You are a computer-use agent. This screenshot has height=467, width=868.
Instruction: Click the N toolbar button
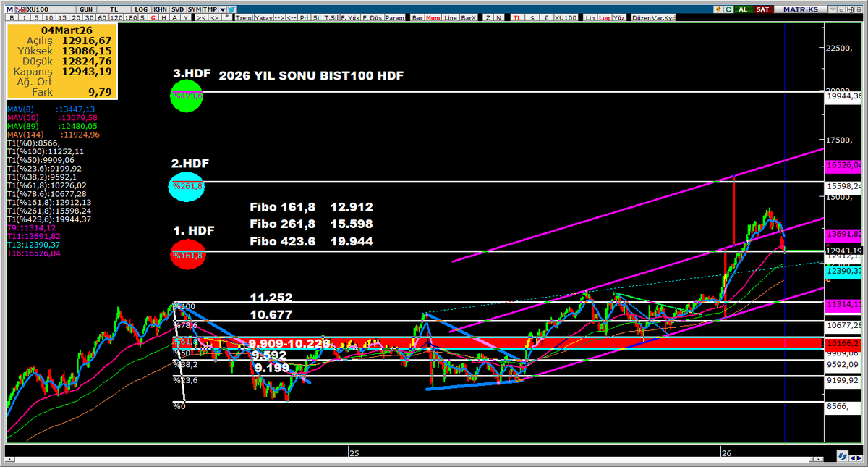coord(498,17)
